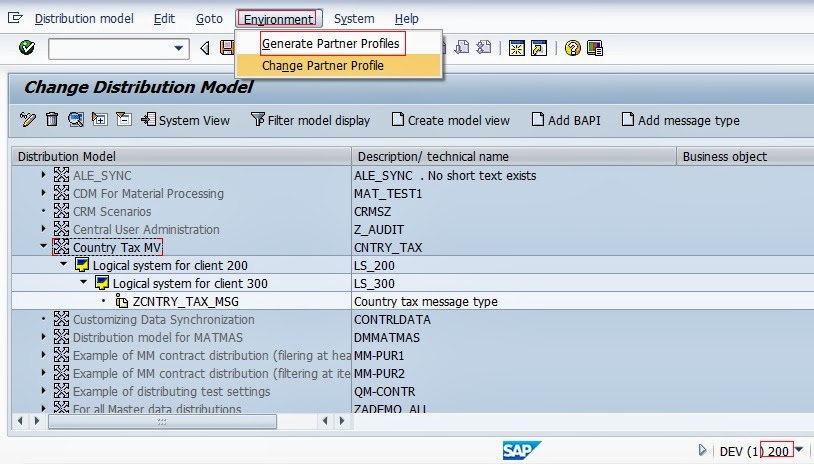
Task: Collapse the Country Tax MV node
Action: [x=43, y=247]
